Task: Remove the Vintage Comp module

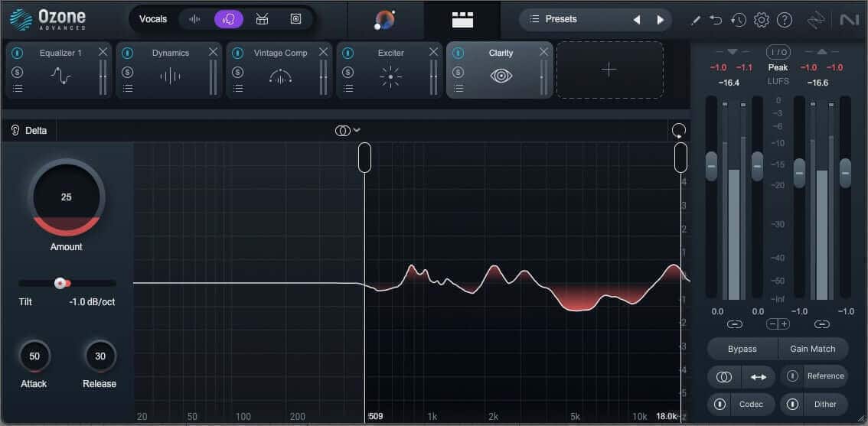Action: pos(323,51)
